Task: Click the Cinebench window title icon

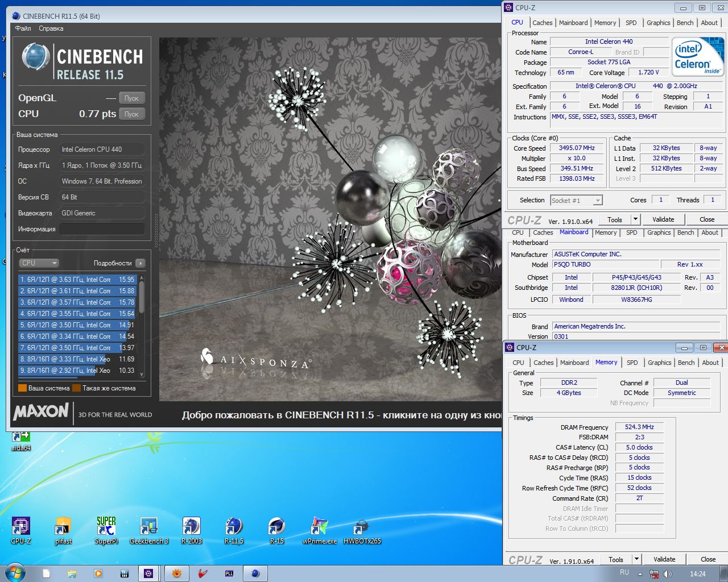Action: click(x=16, y=16)
